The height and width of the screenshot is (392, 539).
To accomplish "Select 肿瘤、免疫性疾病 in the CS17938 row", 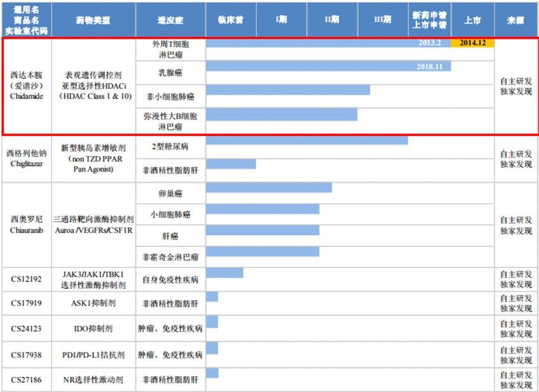I will (x=170, y=355).
